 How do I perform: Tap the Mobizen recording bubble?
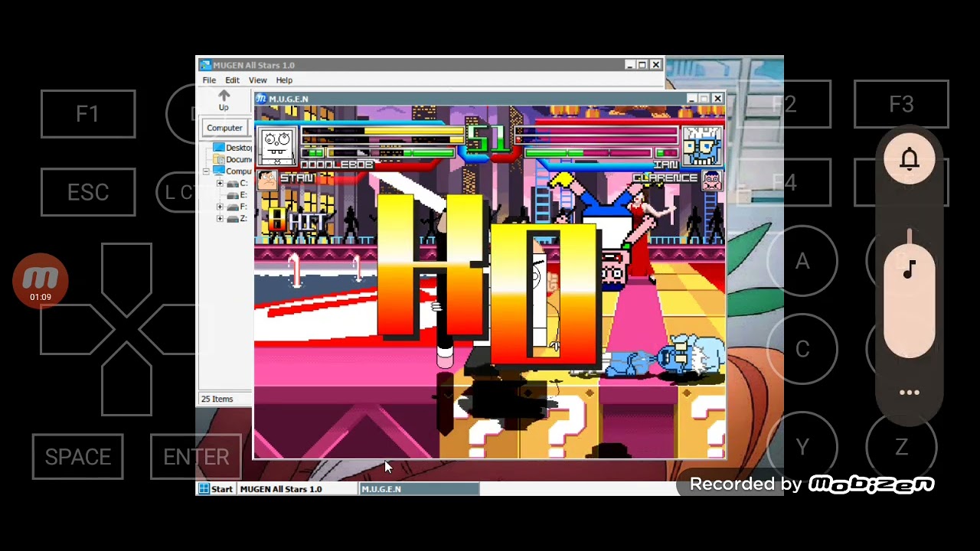(41, 281)
